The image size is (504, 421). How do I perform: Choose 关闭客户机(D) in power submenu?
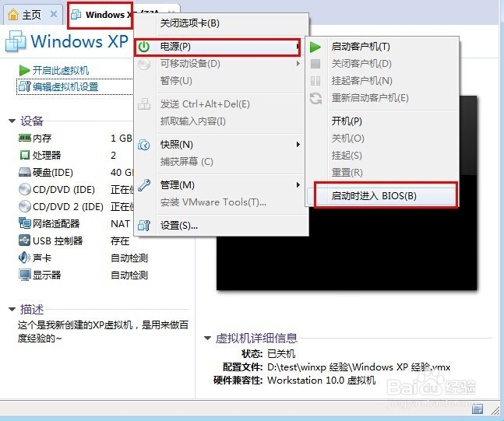[x=382, y=64]
